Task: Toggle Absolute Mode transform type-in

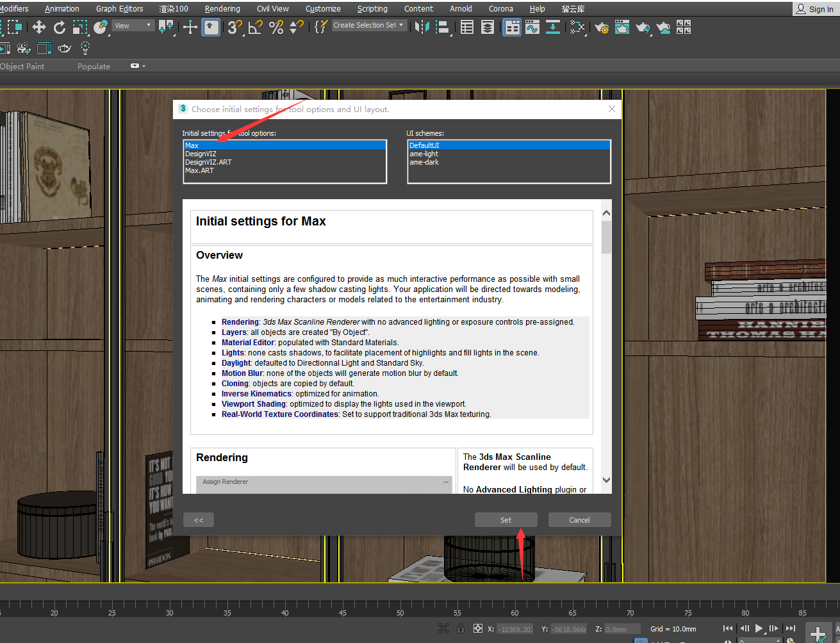Action: point(477,629)
